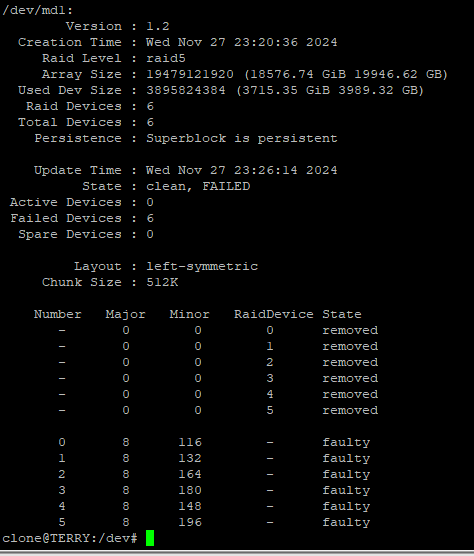Click the clone@TERRY:/dev# prompt
Image resolution: width=474 pixels, height=556 pixels.
coord(69,538)
